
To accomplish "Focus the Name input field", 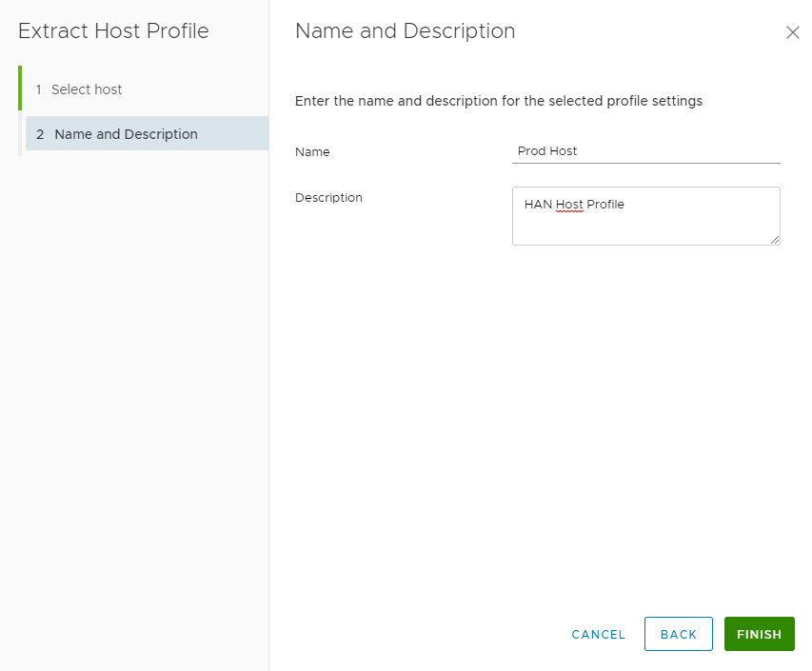I will [x=645, y=150].
